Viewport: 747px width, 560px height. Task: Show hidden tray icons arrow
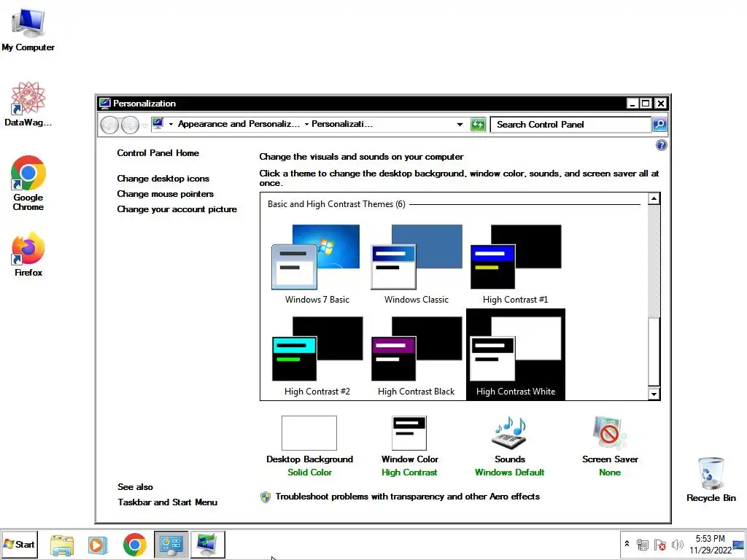[x=627, y=544]
